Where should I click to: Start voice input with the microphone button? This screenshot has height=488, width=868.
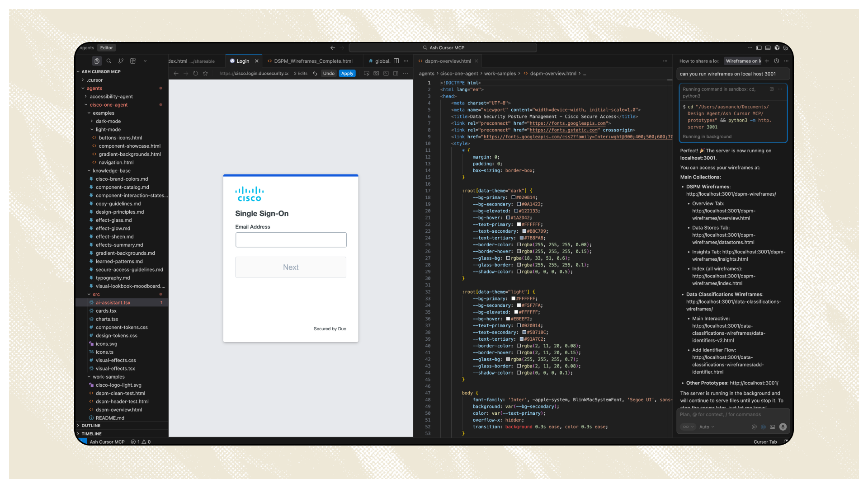point(783,427)
